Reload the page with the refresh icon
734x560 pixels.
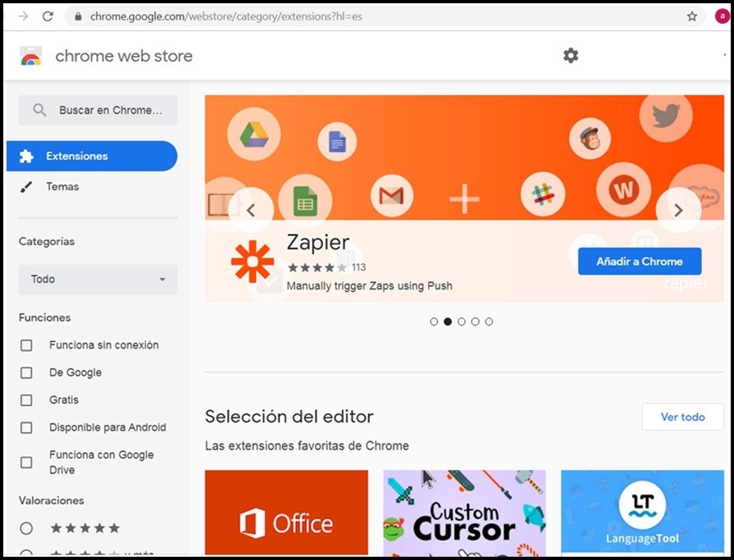(x=48, y=16)
